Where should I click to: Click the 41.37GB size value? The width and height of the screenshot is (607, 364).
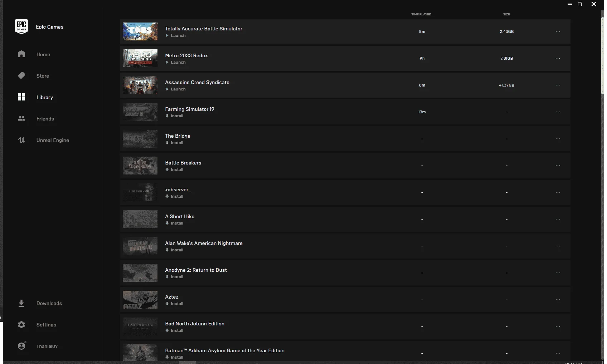coord(506,85)
